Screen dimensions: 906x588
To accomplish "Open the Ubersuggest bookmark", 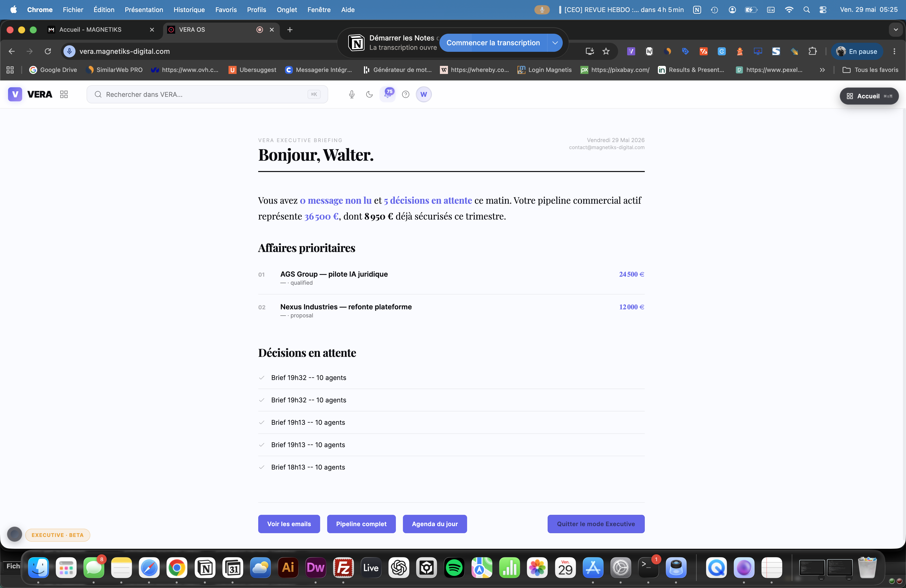I will [x=252, y=70].
